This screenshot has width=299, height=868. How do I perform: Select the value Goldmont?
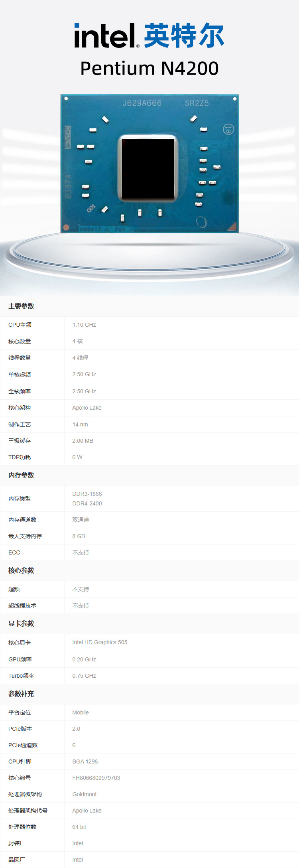pyautogui.click(x=85, y=795)
